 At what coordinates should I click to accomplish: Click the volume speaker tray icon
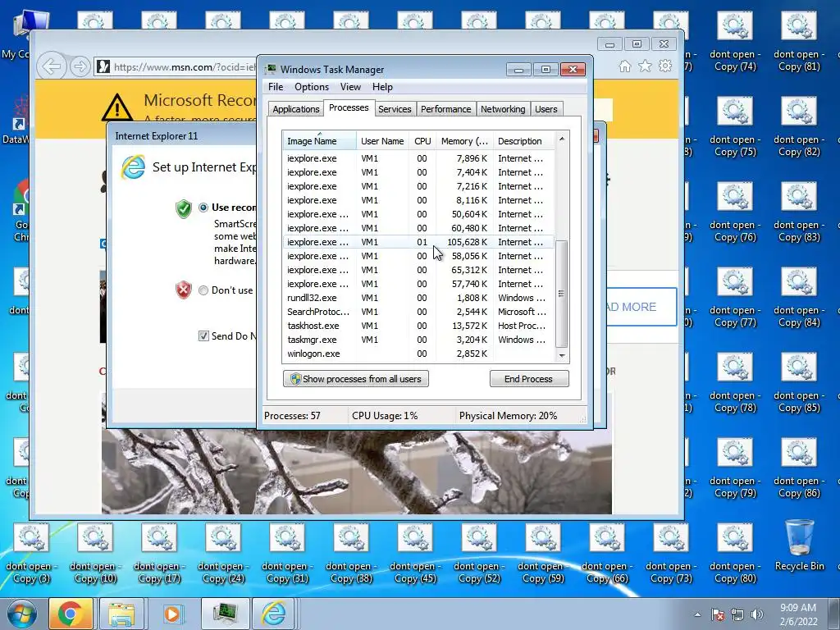coord(757,614)
